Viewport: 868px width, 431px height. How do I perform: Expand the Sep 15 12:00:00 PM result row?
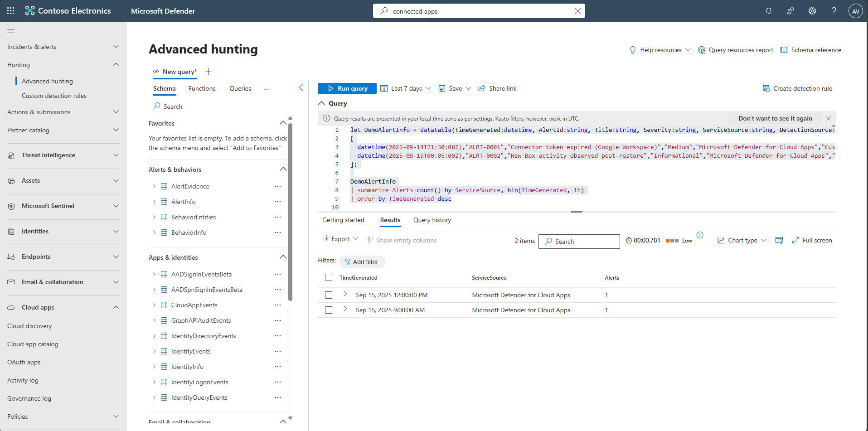coord(345,294)
